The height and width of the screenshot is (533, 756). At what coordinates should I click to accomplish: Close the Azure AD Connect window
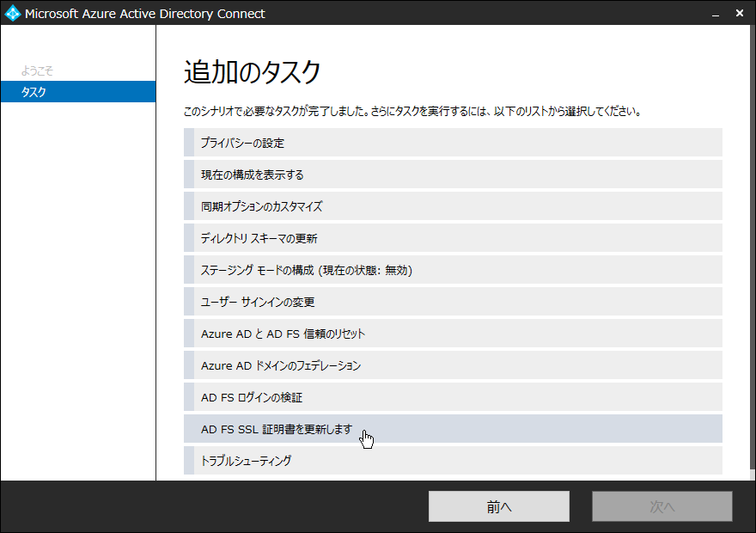[x=740, y=14]
